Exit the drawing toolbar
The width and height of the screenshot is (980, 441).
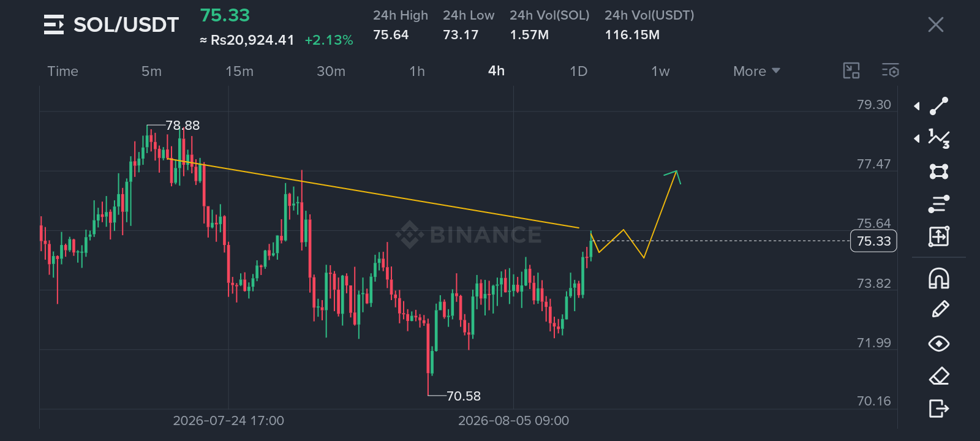(x=939, y=408)
